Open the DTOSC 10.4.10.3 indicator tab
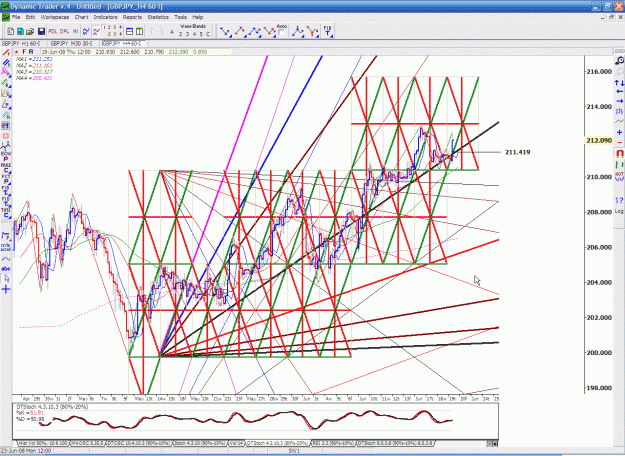The width and height of the screenshot is (625, 456). point(139,443)
